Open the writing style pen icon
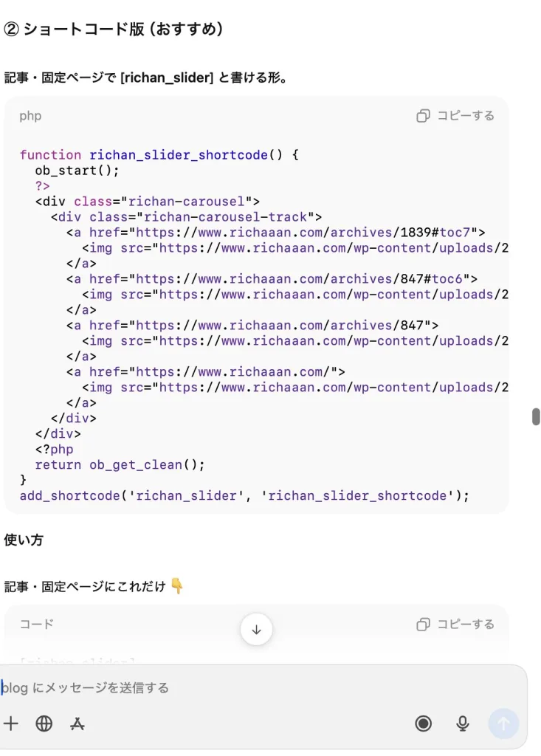 [77, 724]
